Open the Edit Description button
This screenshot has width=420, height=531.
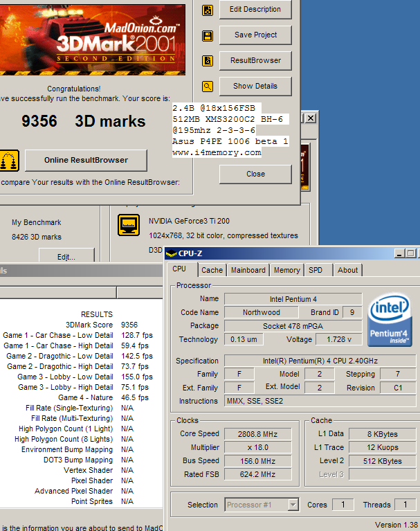255,10
